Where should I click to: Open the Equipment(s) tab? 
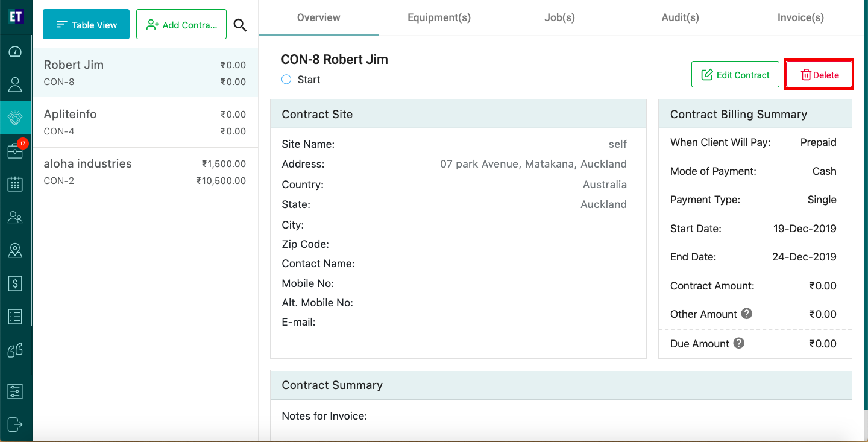coord(439,17)
